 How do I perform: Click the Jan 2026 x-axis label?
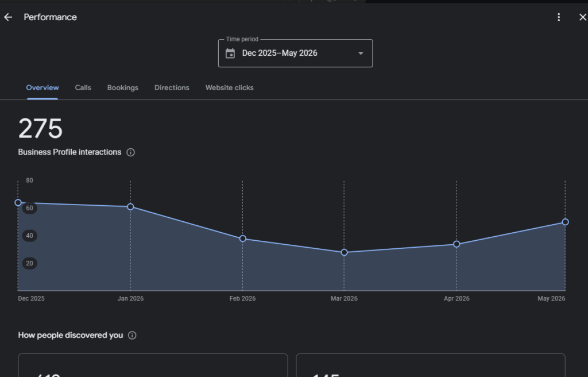point(130,298)
